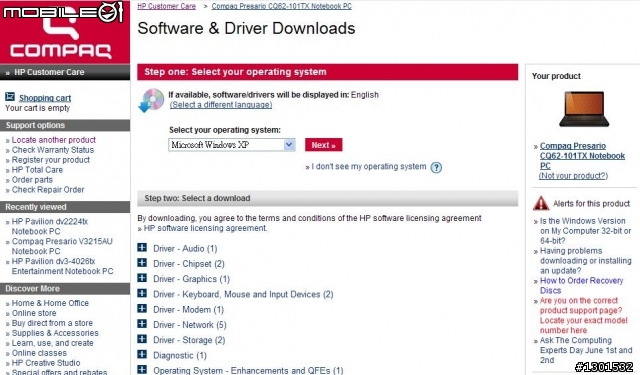Click I don't see my operating system
The width and height of the screenshot is (640, 375).
pyautogui.click(x=369, y=166)
